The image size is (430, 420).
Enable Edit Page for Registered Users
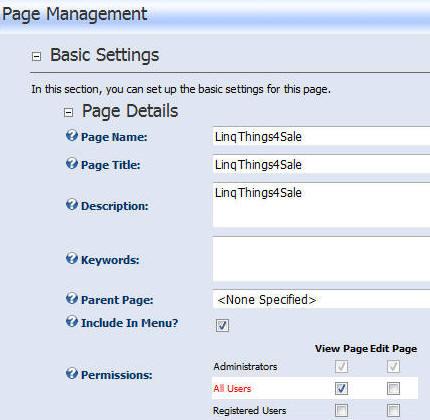pyautogui.click(x=393, y=410)
